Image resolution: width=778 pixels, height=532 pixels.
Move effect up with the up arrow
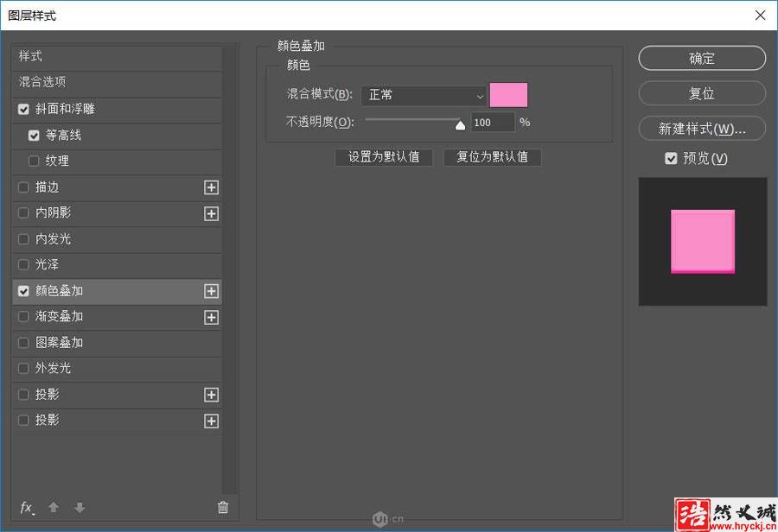pos(54,507)
